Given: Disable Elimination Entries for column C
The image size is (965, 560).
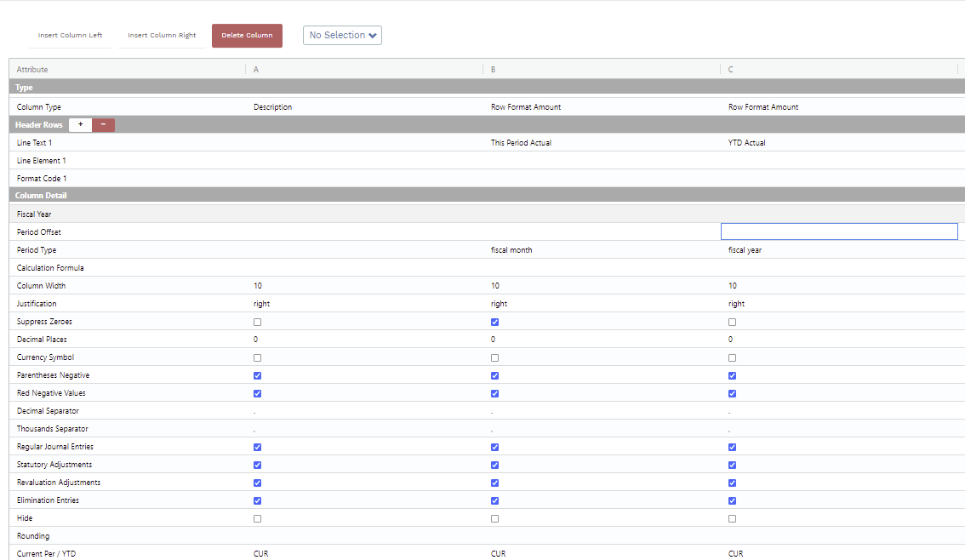Looking at the screenshot, I should pos(733,501).
